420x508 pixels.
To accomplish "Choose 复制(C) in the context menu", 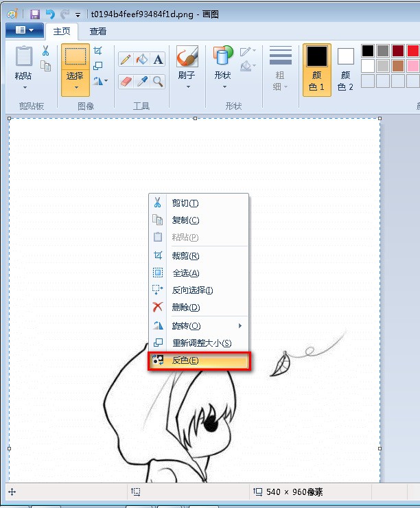I will tap(198, 220).
